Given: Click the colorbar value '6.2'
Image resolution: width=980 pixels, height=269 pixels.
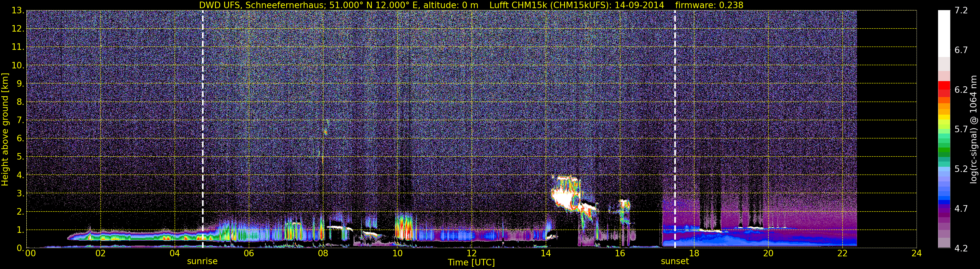Looking at the screenshot, I should 961,90.
